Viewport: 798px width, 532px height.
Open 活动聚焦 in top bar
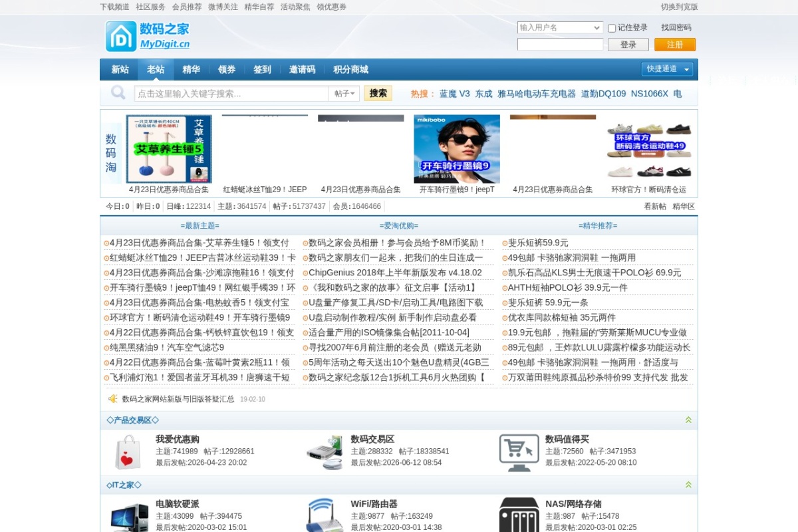point(295,7)
